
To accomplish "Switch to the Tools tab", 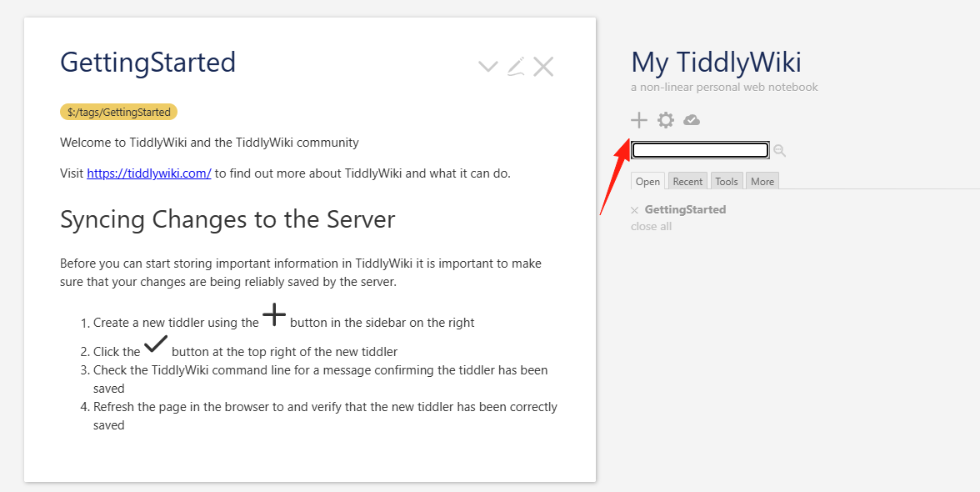I will tap(727, 181).
